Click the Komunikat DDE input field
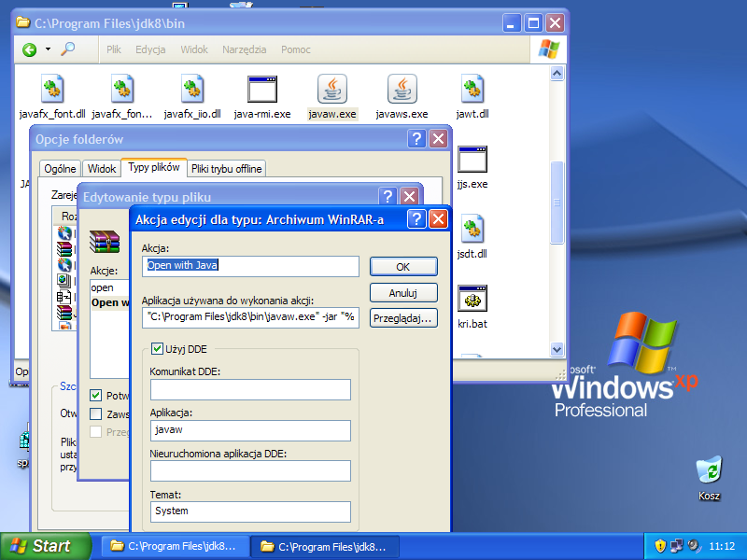 (250, 389)
